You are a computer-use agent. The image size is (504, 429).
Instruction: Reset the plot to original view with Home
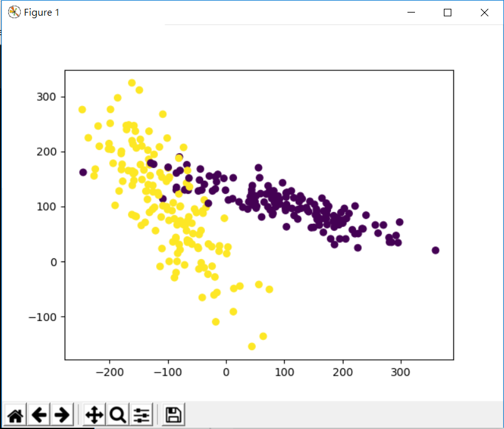pos(16,415)
